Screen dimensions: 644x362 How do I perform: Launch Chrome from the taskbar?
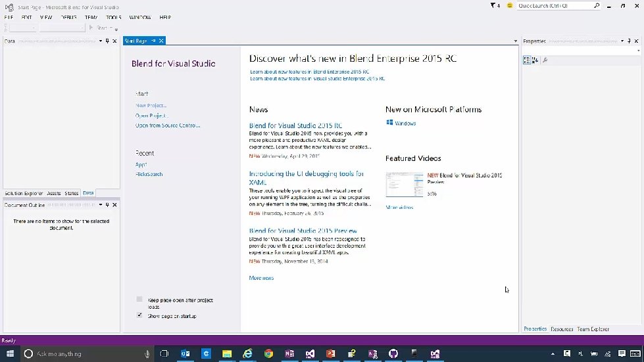[268, 353]
